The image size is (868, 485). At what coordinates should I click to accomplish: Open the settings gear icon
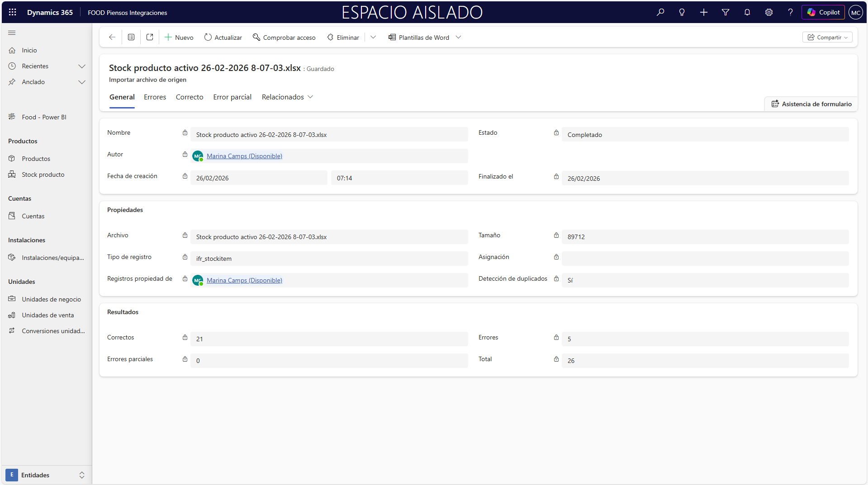click(x=768, y=12)
